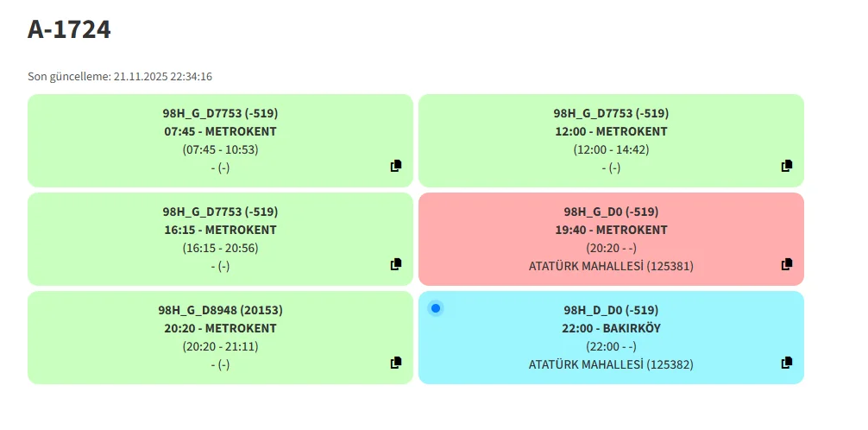Click the A-1724 page heading
Screen dimensions: 868x430
(x=69, y=30)
